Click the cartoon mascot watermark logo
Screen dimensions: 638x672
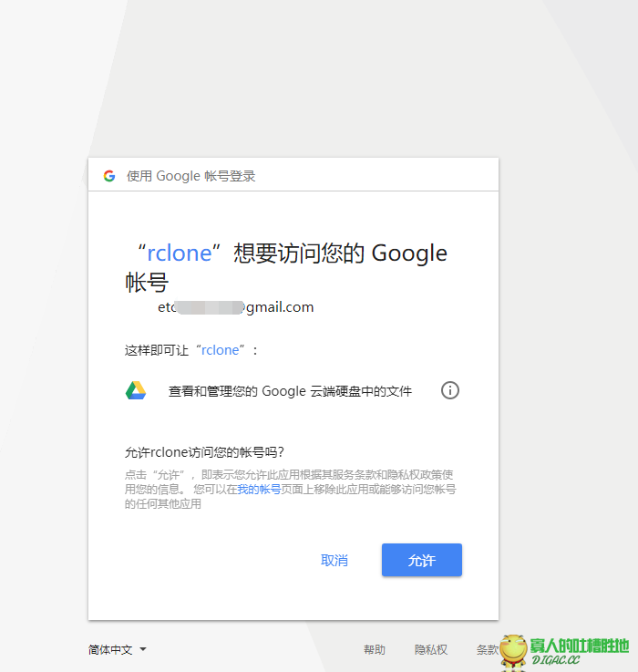[513, 653]
